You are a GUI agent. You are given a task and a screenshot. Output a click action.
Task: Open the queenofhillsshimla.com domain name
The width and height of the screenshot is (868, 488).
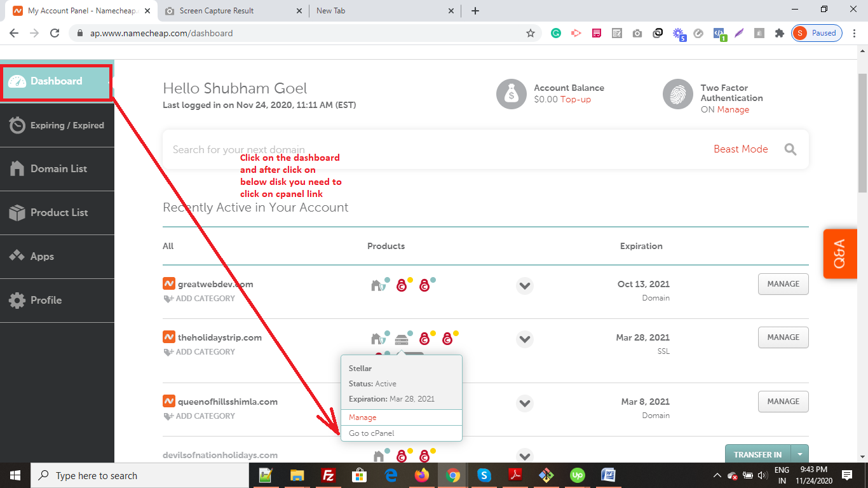[227, 402]
